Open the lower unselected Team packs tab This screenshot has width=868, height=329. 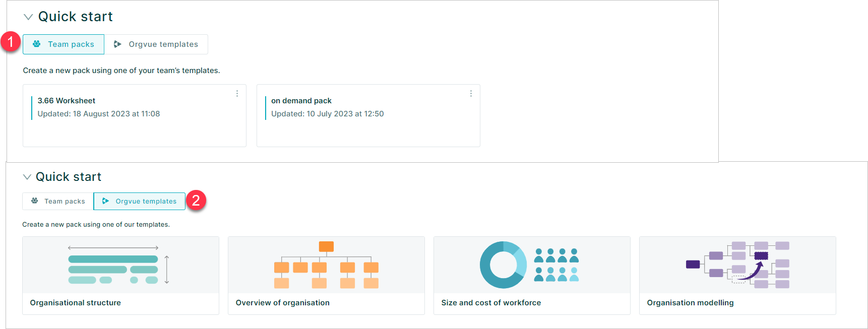point(58,201)
